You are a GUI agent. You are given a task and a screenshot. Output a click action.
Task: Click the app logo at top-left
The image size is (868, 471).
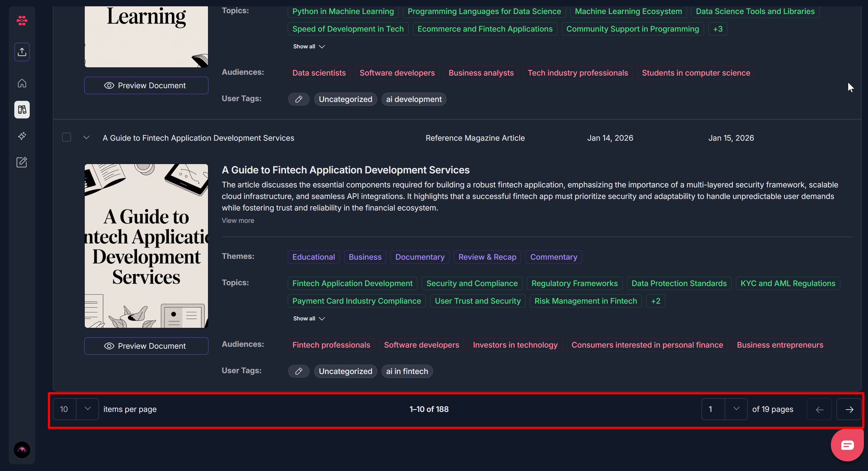(x=22, y=21)
